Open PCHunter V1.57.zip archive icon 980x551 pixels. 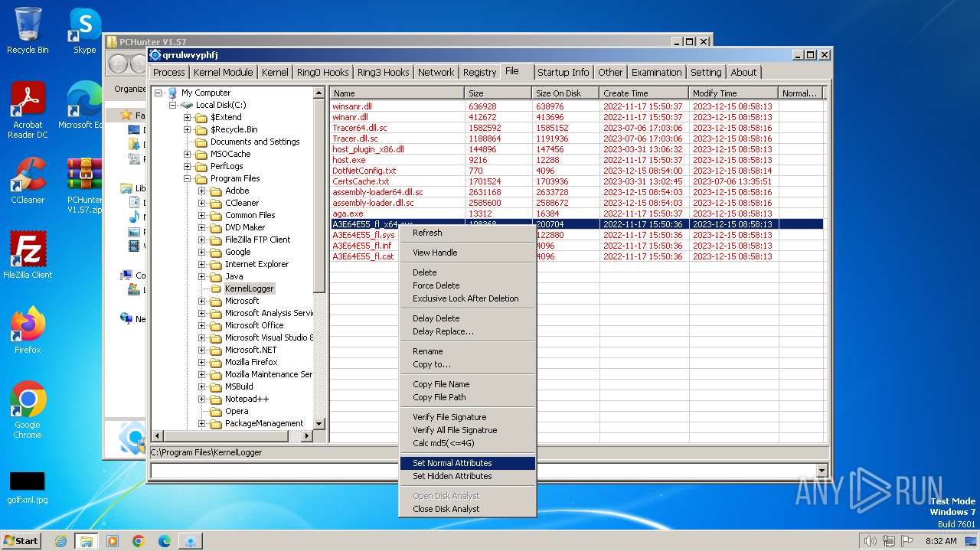pos(84,185)
